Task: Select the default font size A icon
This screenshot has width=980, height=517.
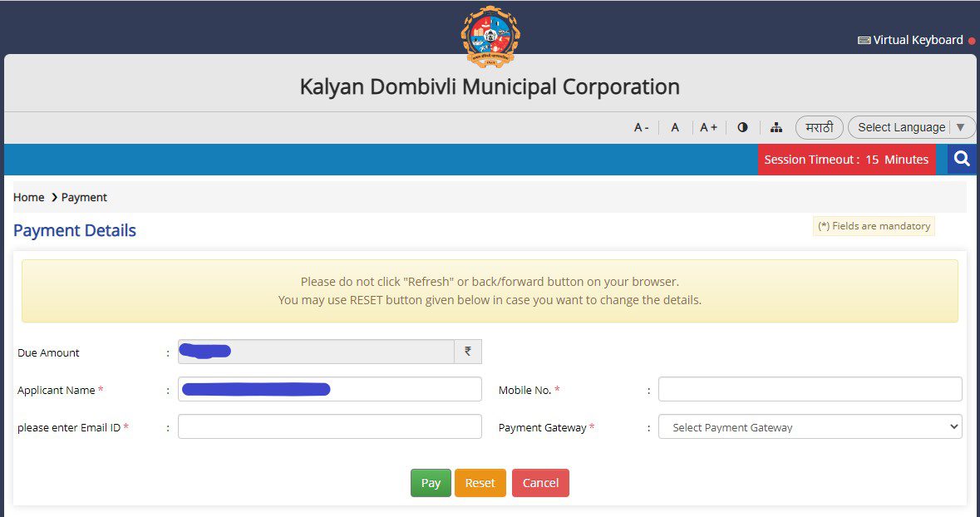Action: pos(675,127)
